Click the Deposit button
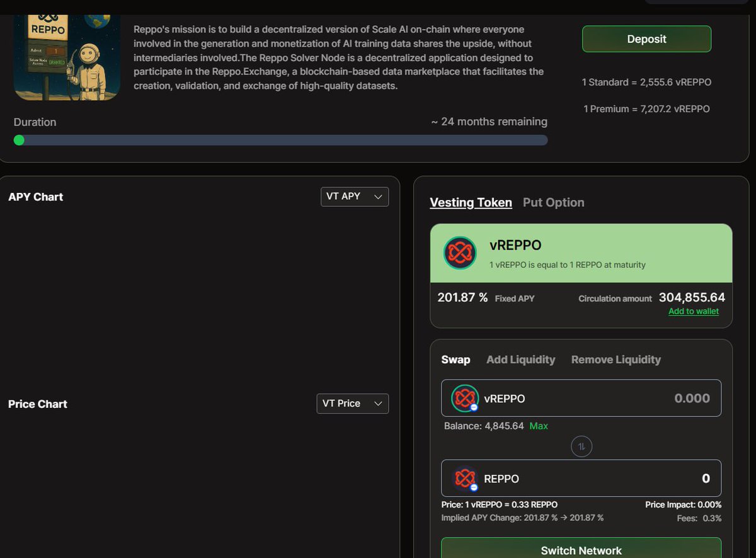This screenshot has width=756, height=558. [646, 39]
